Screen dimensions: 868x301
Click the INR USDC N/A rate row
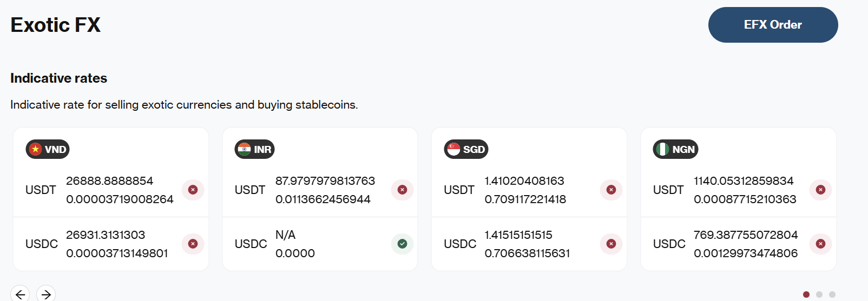(x=320, y=244)
